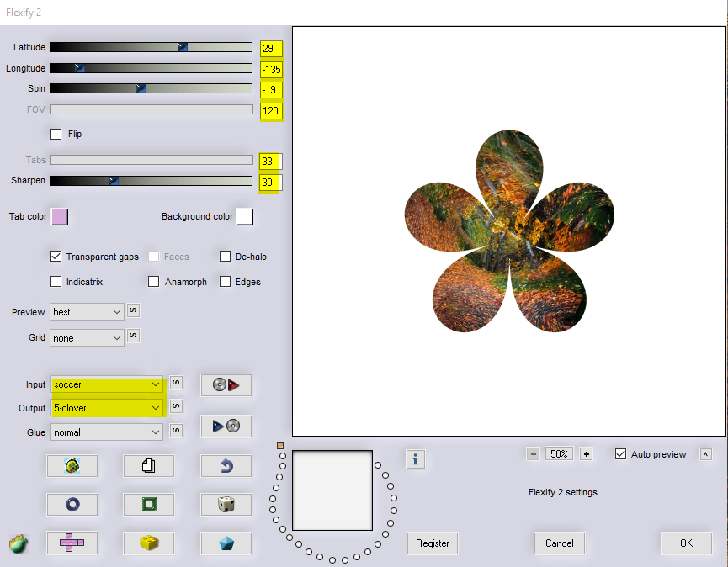
Task: Enable the Edges checkbox
Action: 225,282
